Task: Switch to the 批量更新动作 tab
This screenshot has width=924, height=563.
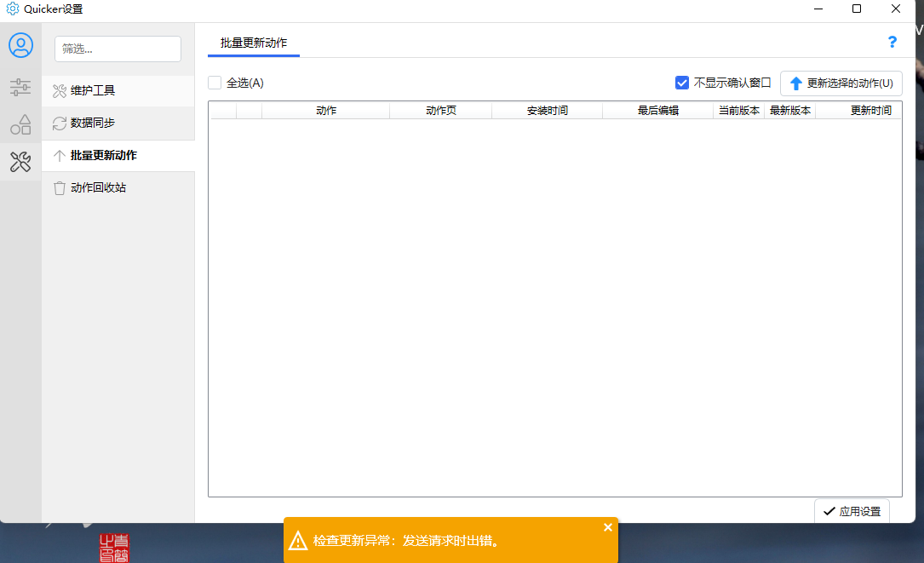Action: pyautogui.click(x=254, y=43)
